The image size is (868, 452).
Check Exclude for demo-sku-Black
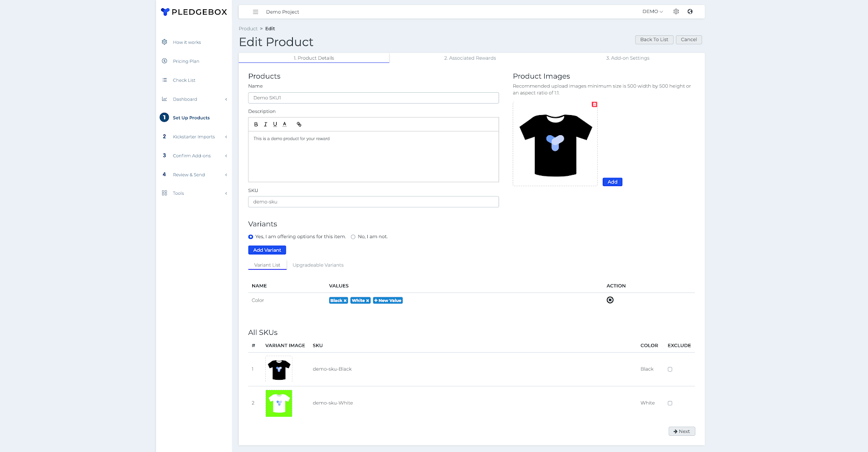(x=670, y=370)
